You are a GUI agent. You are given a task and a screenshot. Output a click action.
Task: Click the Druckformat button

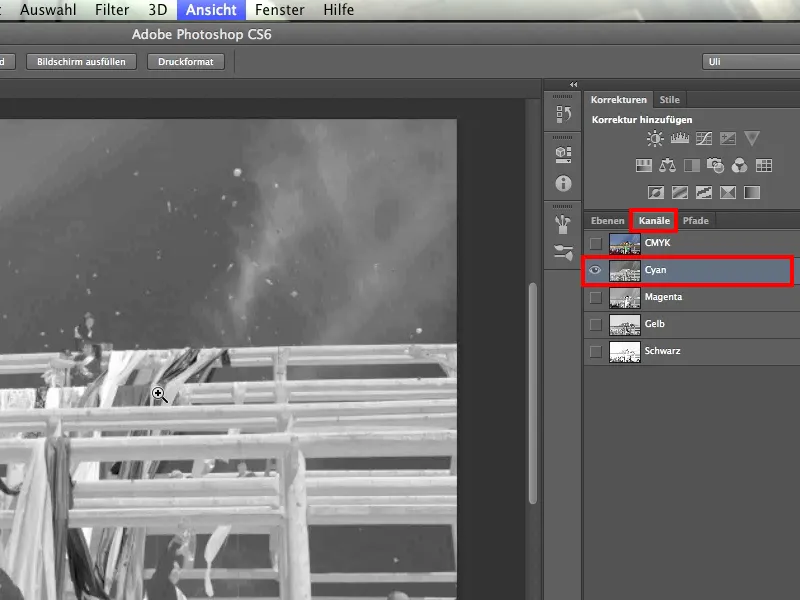coord(186,62)
